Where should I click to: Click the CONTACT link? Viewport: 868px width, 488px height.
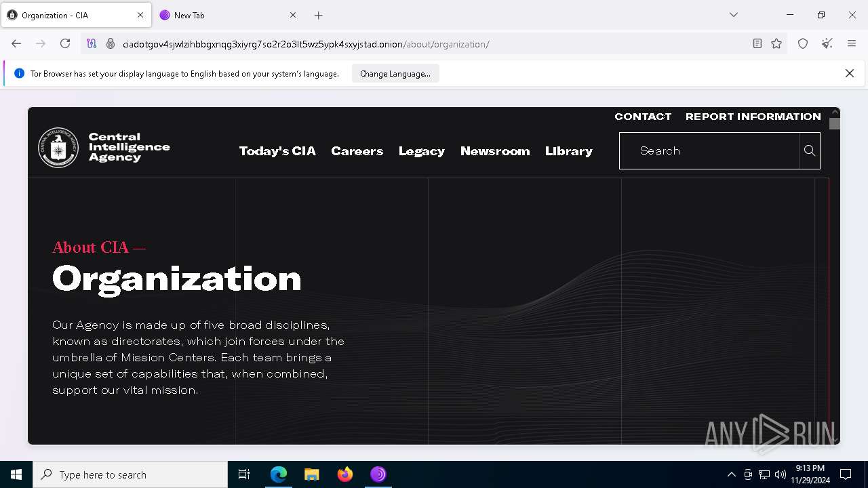pos(643,117)
